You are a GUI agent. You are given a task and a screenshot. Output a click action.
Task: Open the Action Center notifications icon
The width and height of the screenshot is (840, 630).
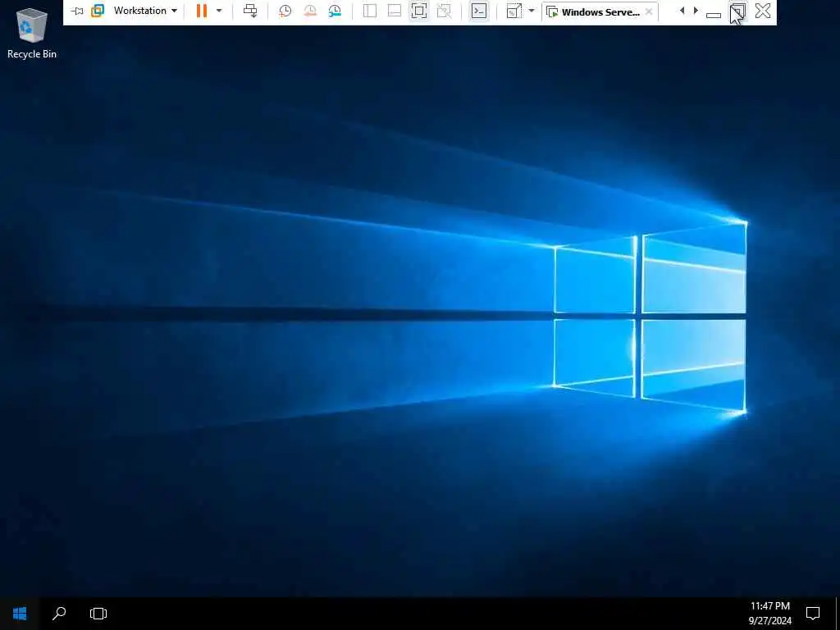point(813,614)
